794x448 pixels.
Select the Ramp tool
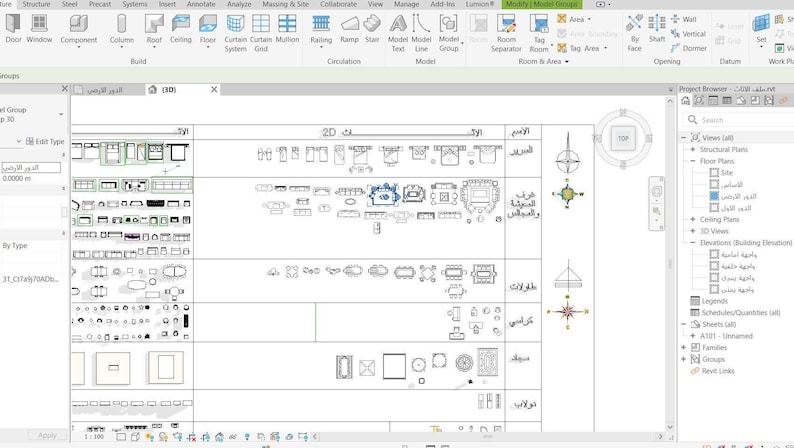pos(349,28)
